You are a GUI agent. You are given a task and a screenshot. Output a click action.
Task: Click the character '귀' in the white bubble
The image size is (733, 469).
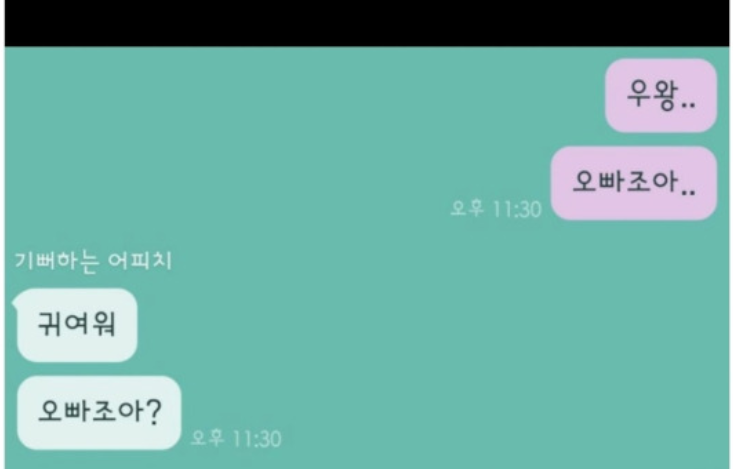click(x=50, y=324)
